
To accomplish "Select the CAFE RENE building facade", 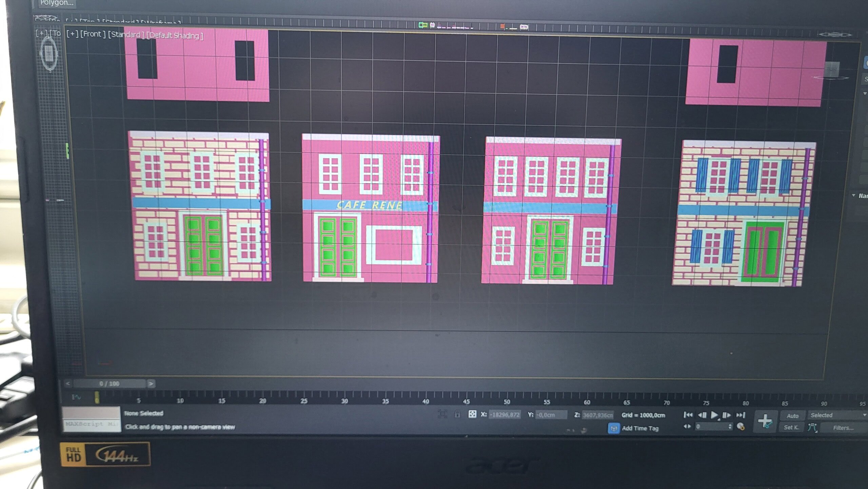I will click(371, 208).
